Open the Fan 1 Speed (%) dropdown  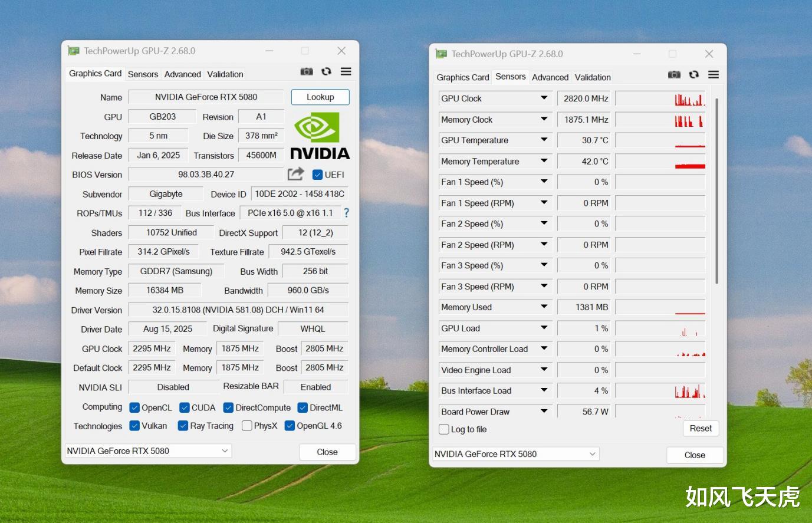tap(544, 182)
